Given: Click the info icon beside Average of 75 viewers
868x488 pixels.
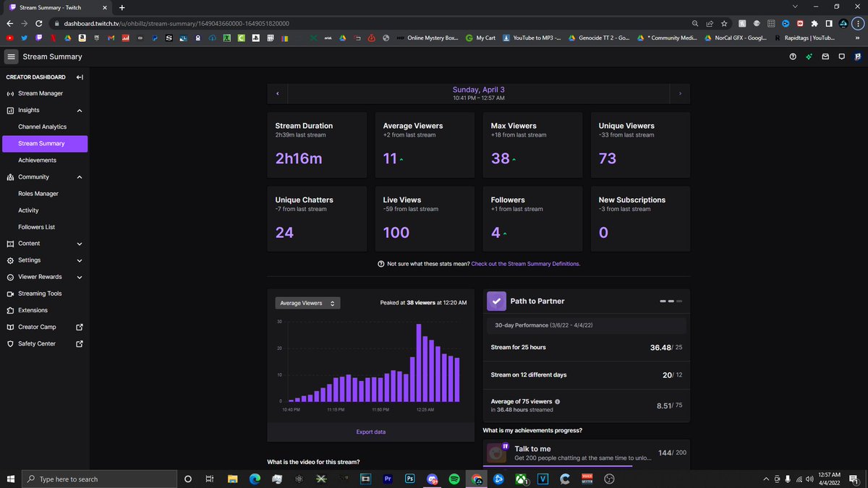Looking at the screenshot, I should point(557,402).
